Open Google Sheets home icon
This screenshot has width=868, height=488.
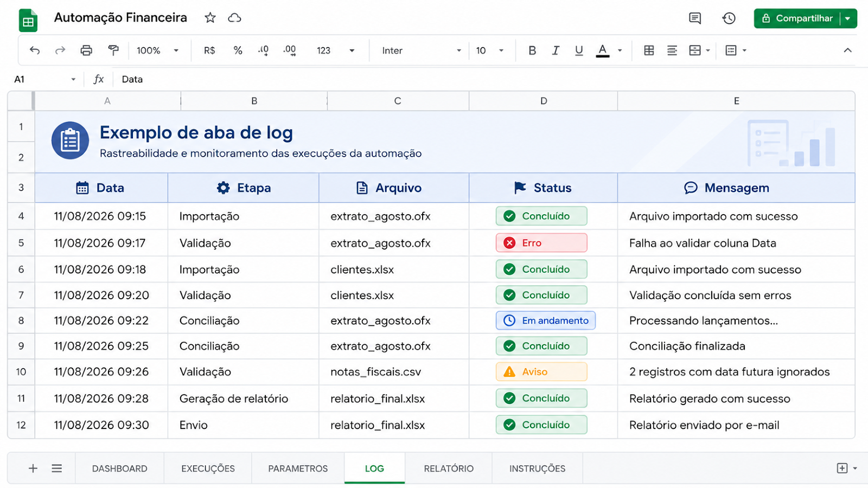[x=28, y=21]
